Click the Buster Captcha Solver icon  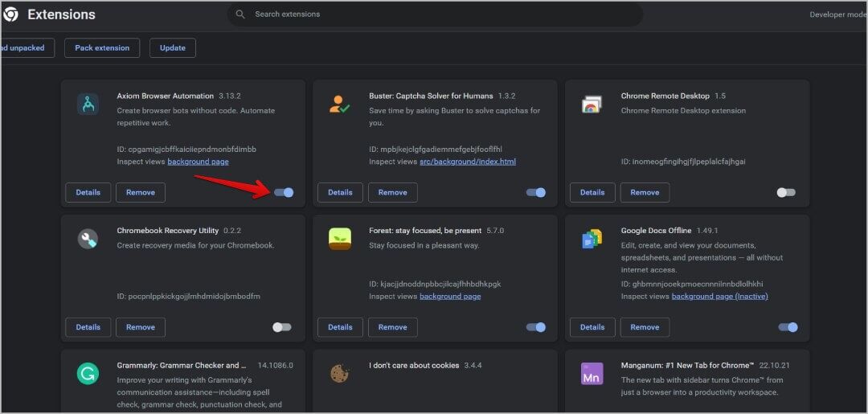(339, 104)
